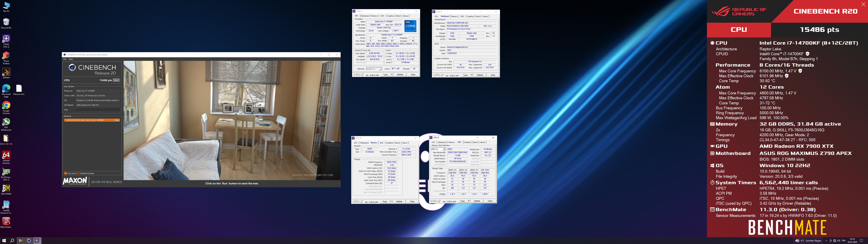The image size is (868, 244).
Task: Click Close button in Memory-tab CPU-Z window
Action: click(412, 201)
